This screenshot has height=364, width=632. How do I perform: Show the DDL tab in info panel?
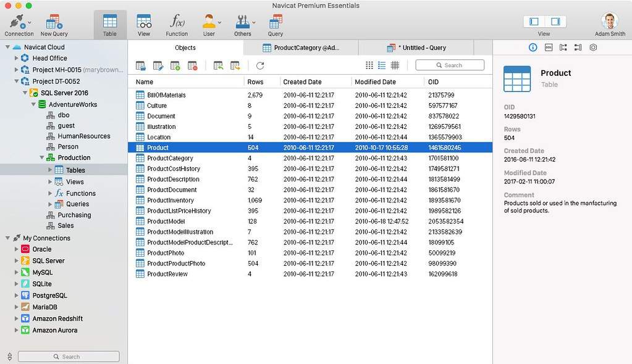(x=548, y=48)
